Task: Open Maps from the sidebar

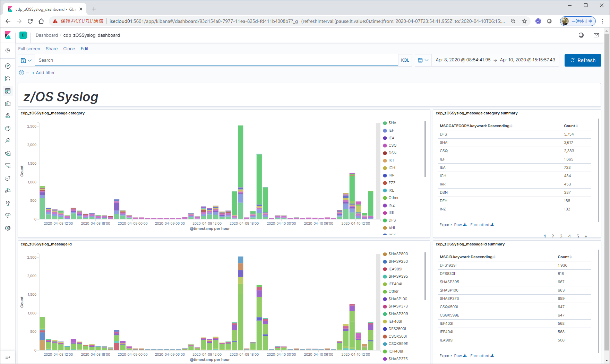Action: (8, 116)
